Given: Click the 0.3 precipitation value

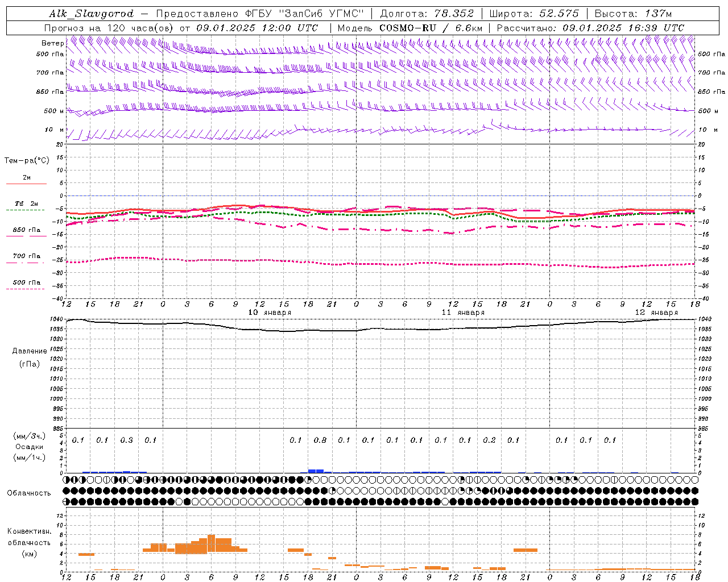Looking at the screenshot, I should [x=126, y=440].
